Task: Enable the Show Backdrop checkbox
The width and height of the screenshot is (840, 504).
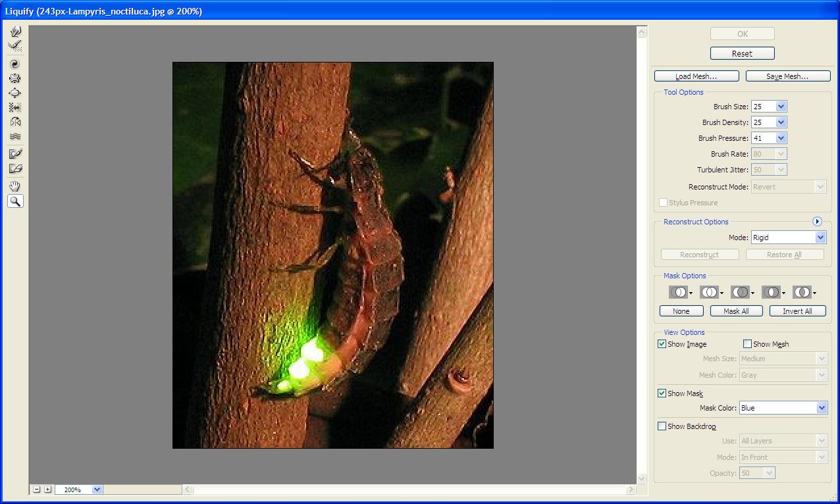Action: pyautogui.click(x=662, y=426)
